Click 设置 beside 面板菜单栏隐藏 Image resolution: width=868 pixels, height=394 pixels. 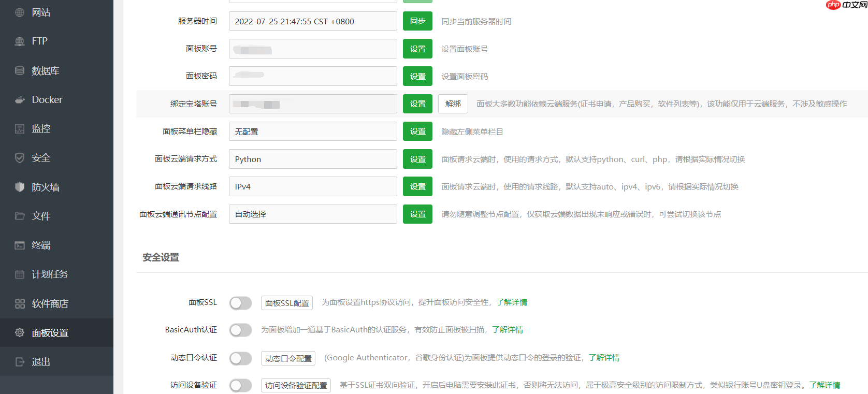[417, 132]
